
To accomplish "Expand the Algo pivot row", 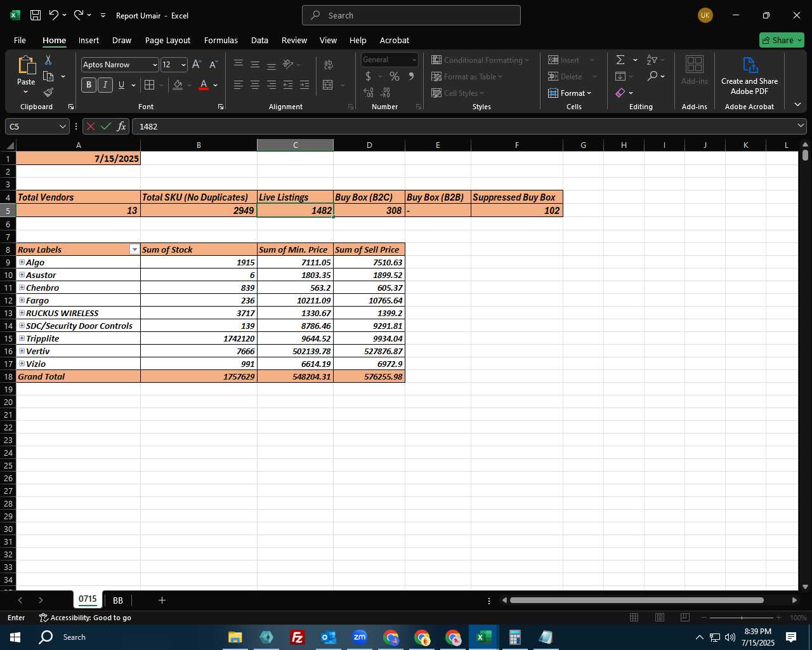I will pyautogui.click(x=22, y=262).
